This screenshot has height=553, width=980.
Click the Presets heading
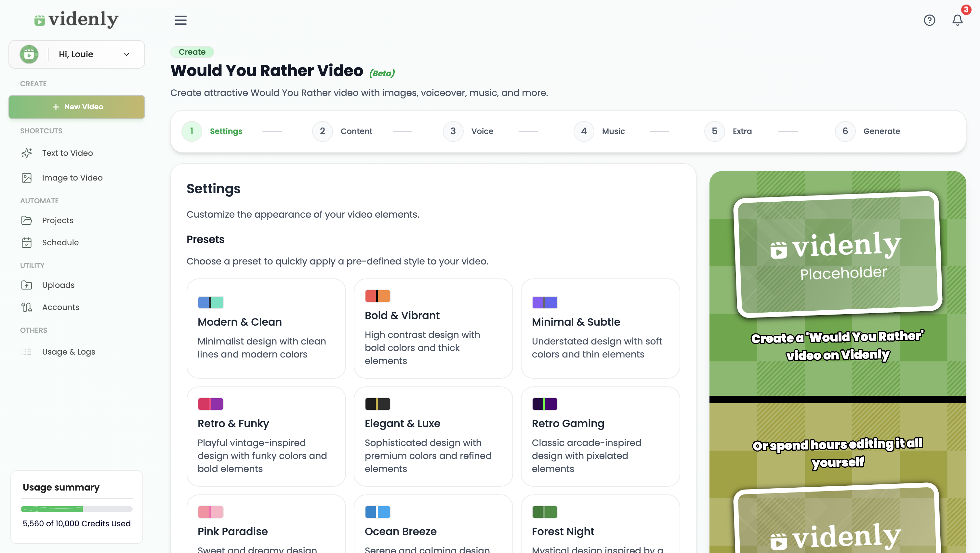(x=205, y=239)
